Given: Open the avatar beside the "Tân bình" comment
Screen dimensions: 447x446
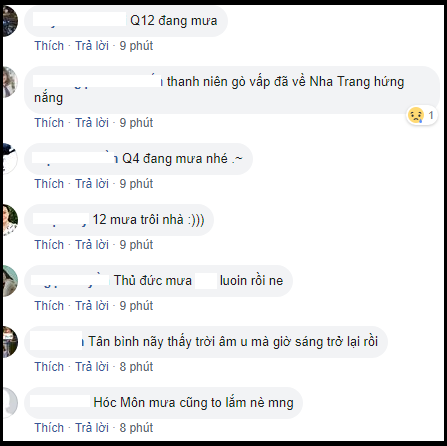Looking at the screenshot, I should coord(10,342).
